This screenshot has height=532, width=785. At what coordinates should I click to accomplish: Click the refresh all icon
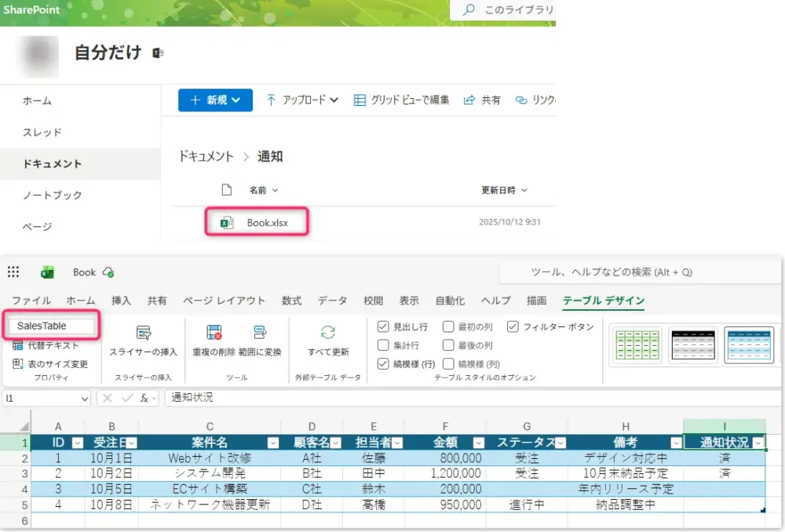[x=328, y=333]
